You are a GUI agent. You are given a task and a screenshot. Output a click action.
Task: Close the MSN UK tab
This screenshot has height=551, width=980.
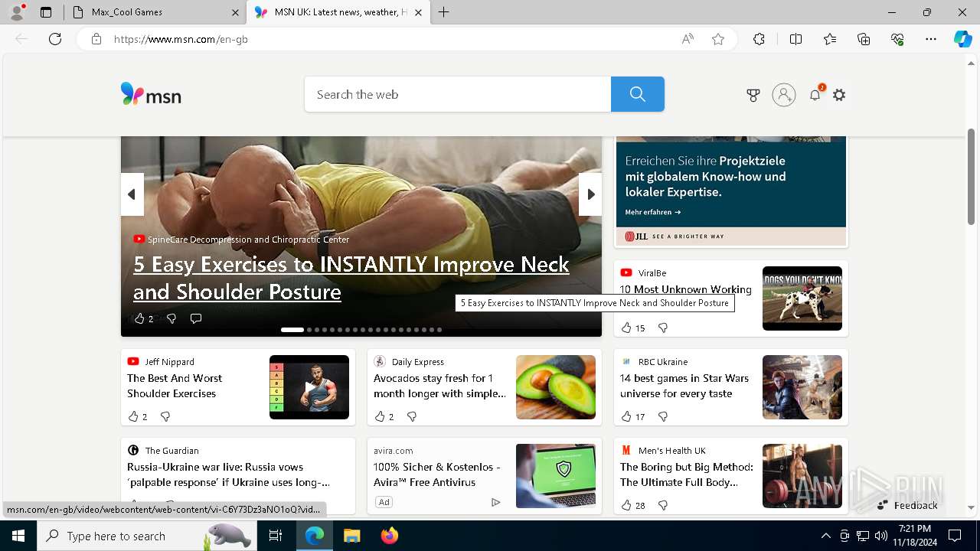point(418,12)
